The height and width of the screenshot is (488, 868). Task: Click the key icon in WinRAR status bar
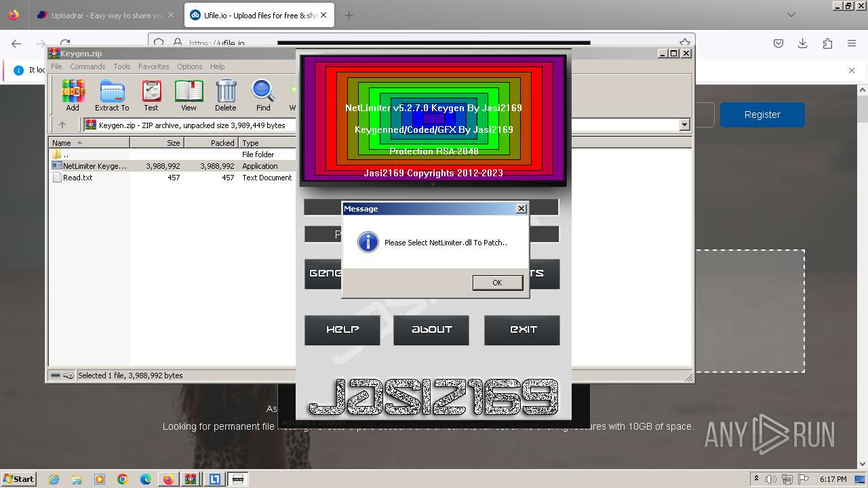[x=68, y=375]
